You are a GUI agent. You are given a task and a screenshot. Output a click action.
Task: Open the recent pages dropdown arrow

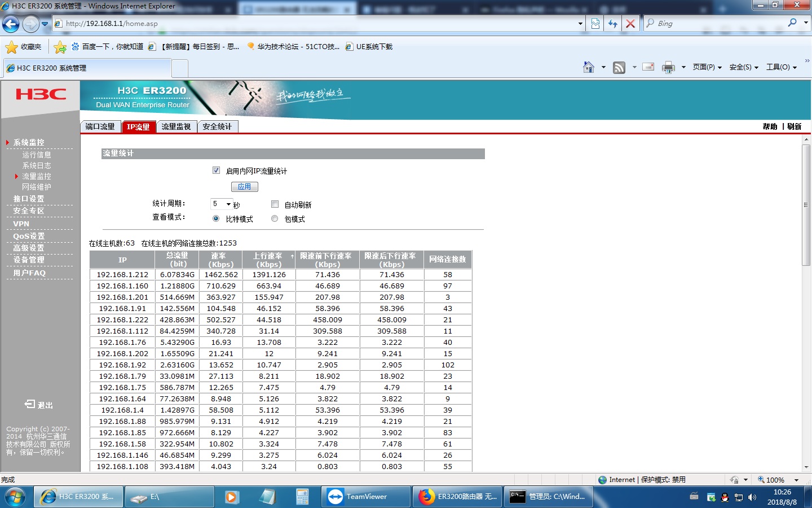pyautogui.click(x=45, y=24)
